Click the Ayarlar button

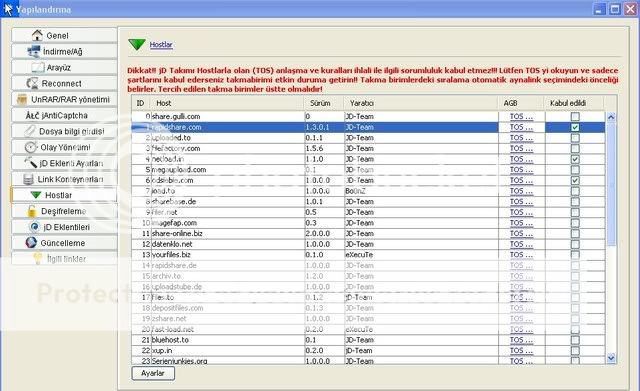[x=153, y=373]
